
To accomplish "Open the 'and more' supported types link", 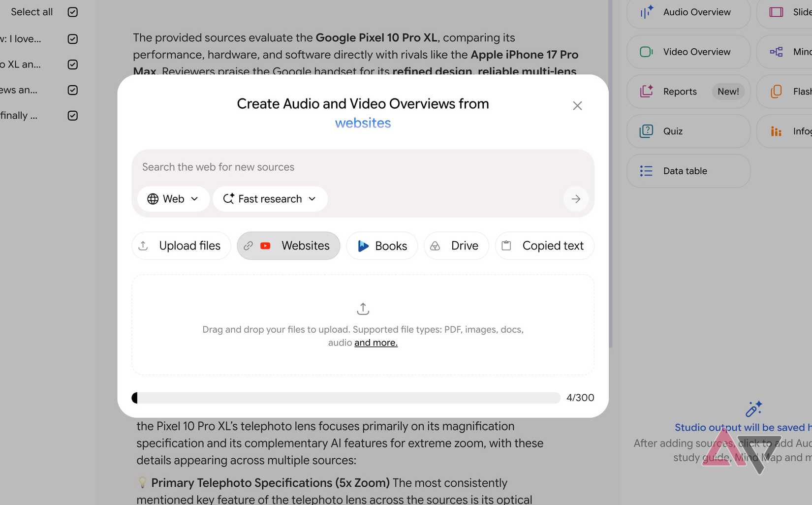I will click(376, 343).
